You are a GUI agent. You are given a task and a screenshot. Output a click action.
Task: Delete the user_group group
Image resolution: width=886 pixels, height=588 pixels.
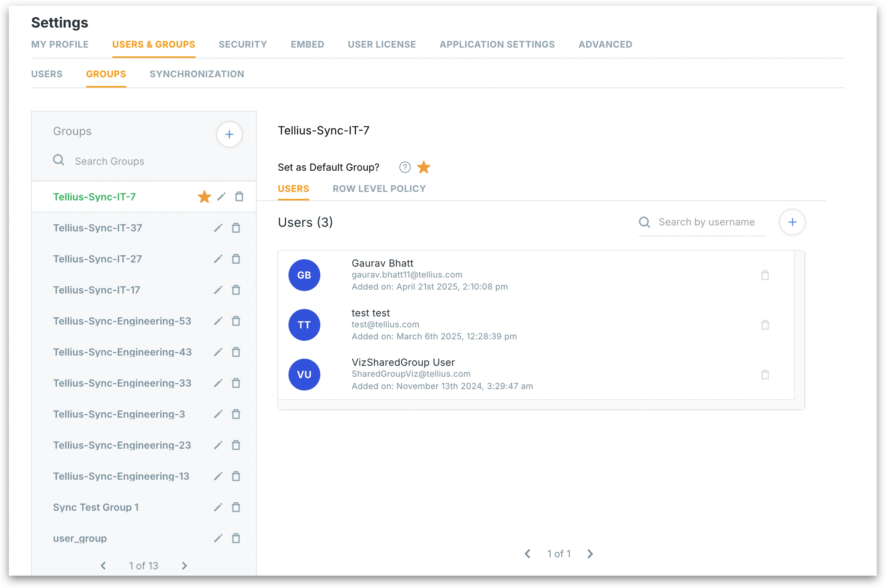236,538
